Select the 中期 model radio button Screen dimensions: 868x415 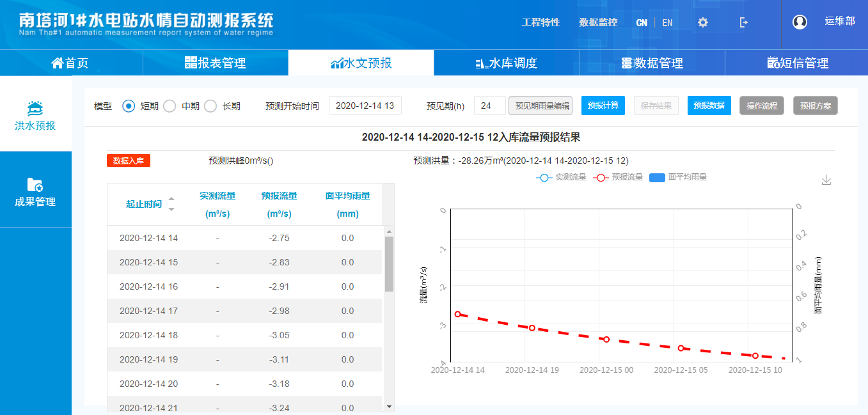(x=170, y=106)
